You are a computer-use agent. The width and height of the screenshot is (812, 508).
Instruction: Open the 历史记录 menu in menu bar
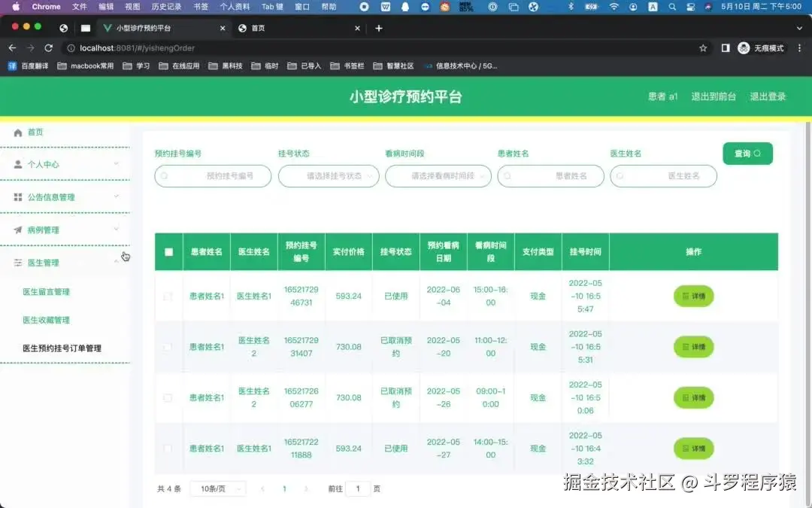(166, 7)
